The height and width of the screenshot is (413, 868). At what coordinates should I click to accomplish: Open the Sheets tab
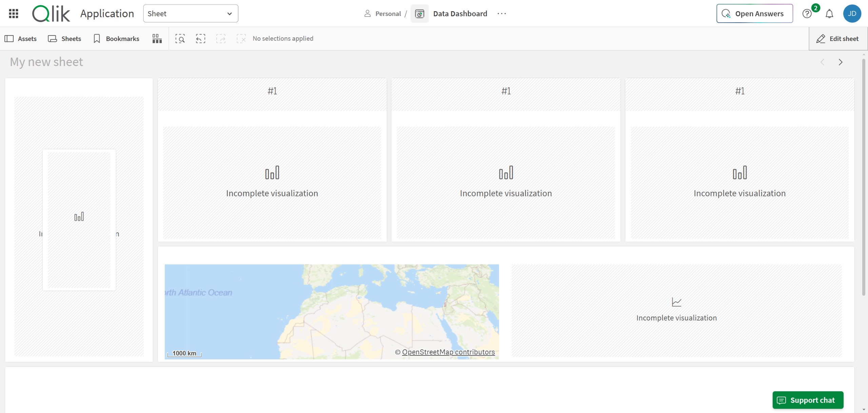tap(65, 39)
